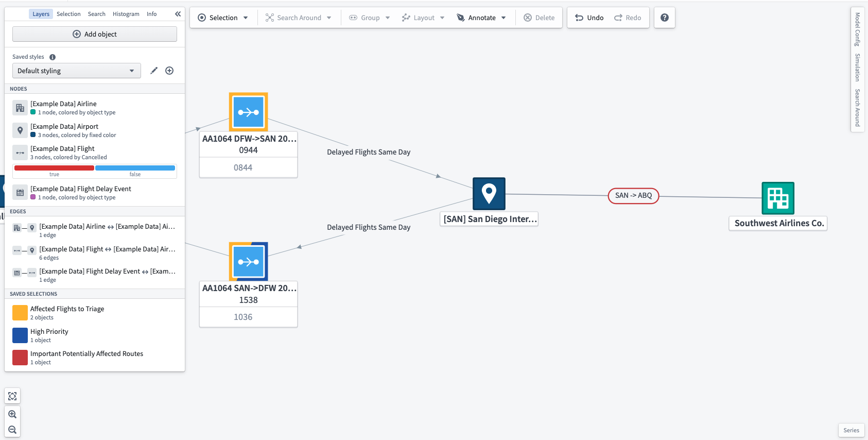Select Southwest Airlines node icon
This screenshot has height=440, width=868.
[778, 198]
